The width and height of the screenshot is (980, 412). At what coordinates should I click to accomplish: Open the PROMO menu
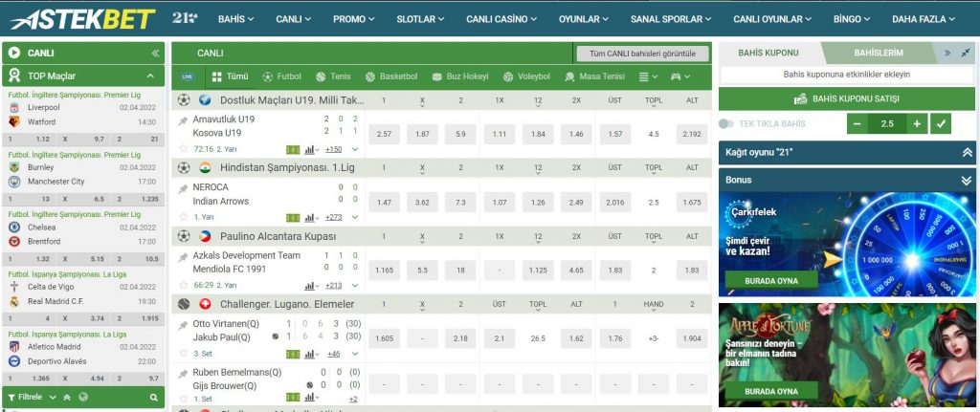(354, 19)
